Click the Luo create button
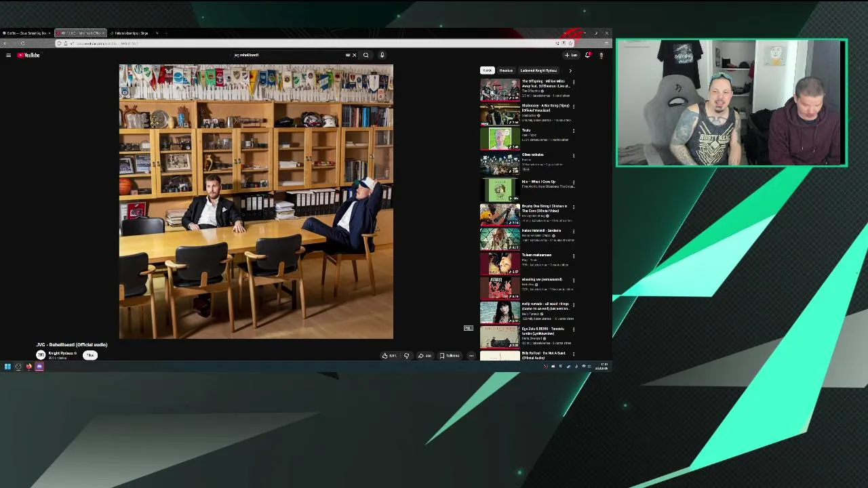868x488 pixels. (x=571, y=55)
